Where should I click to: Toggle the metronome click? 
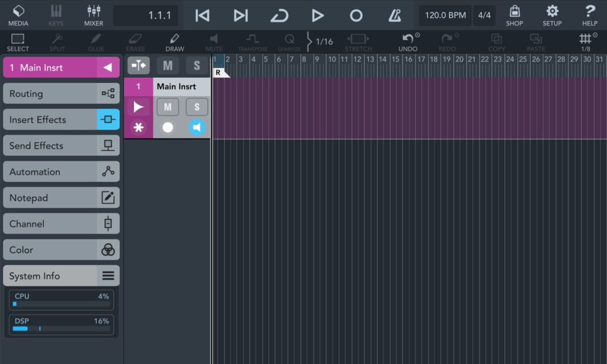pos(395,15)
